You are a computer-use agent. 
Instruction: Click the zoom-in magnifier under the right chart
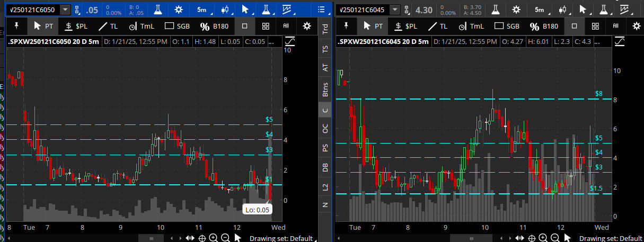coord(543,238)
